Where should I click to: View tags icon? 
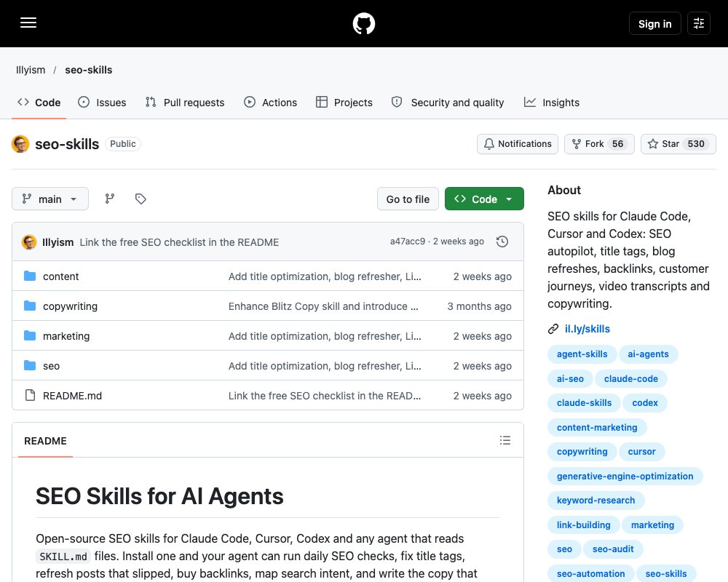click(141, 199)
